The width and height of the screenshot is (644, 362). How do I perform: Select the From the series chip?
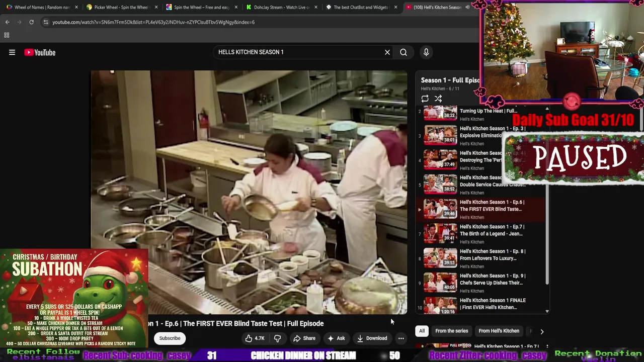(451, 331)
